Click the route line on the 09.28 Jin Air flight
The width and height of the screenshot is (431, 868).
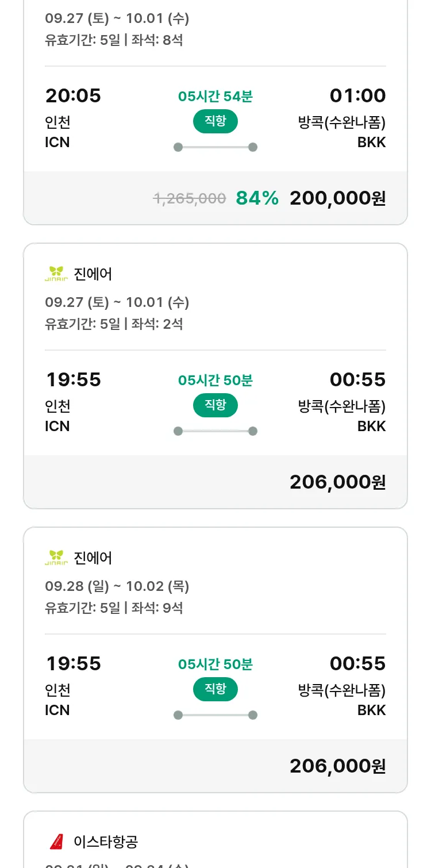(x=215, y=715)
